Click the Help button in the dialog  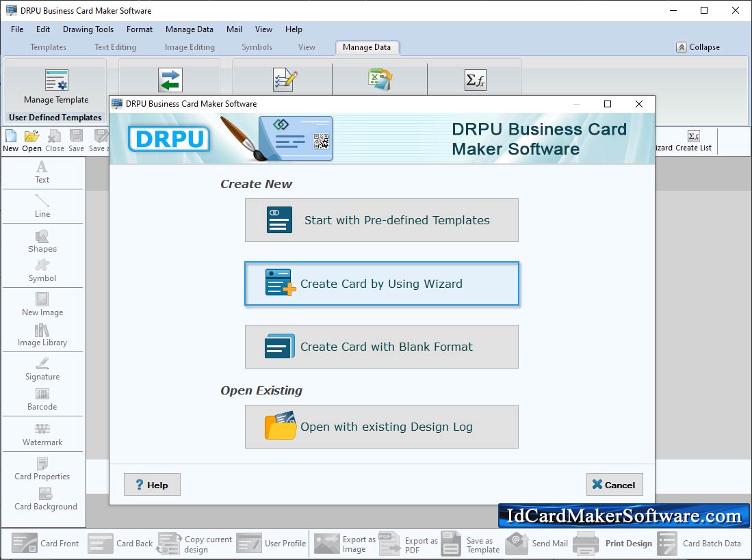tap(152, 485)
